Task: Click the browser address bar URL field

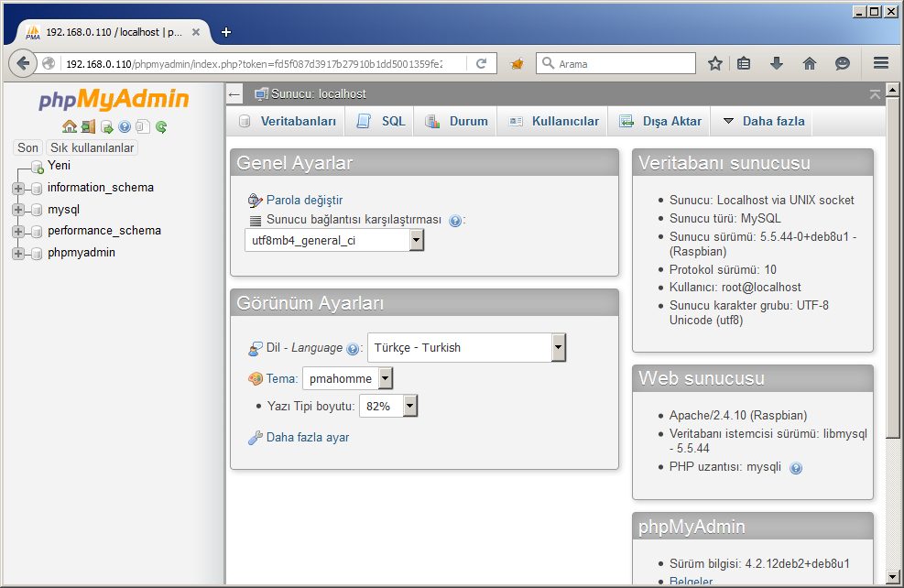Action: pyautogui.click(x=254, y=63)
